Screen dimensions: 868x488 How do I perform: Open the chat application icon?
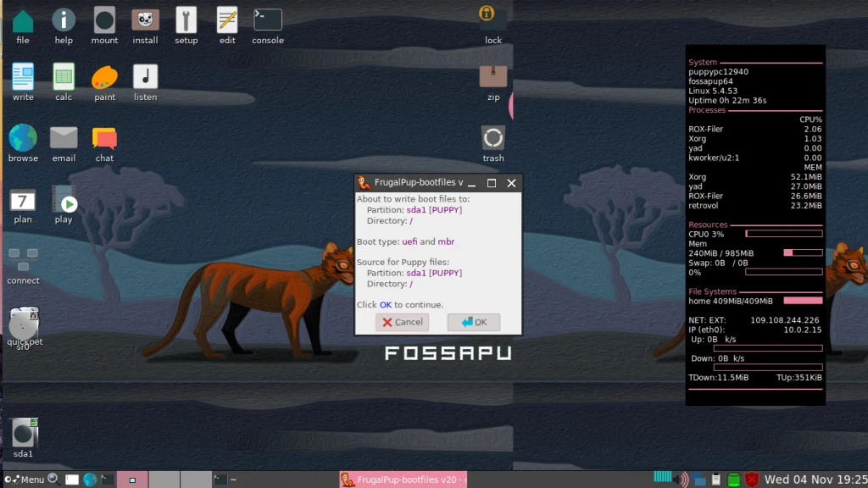coord(103,136)
